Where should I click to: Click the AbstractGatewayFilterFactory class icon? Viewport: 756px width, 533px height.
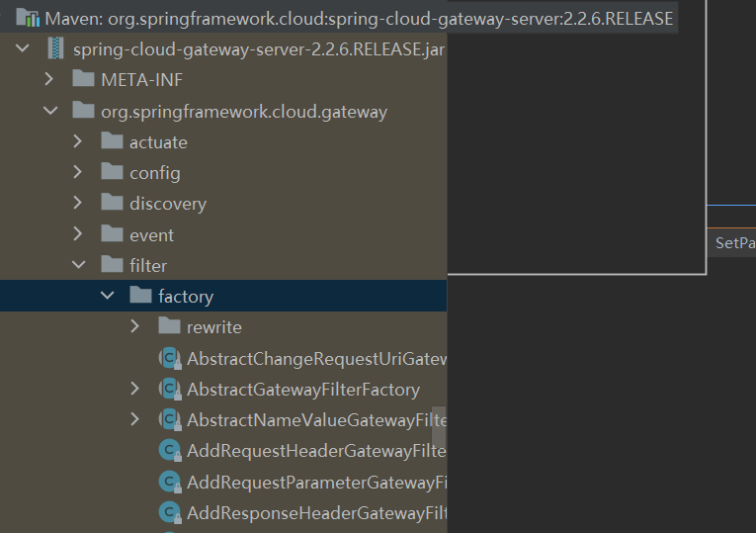pyautogui.click(x=170, y=390)
